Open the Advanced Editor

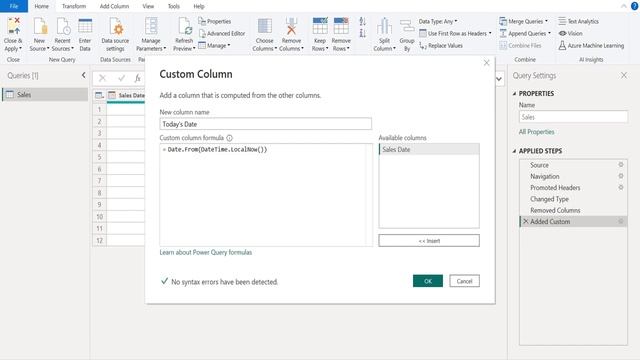pos(222,33)
